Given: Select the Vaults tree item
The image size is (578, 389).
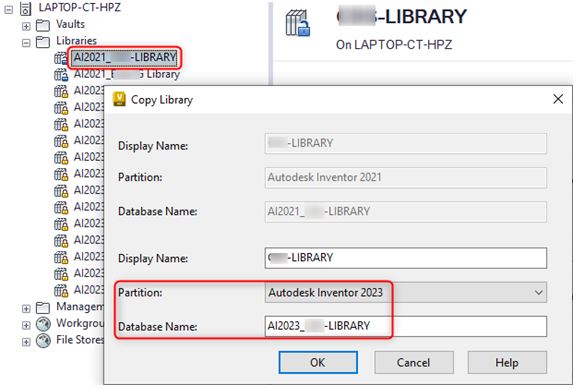Looking at the screenshot, I should click(x=70, y=24).
